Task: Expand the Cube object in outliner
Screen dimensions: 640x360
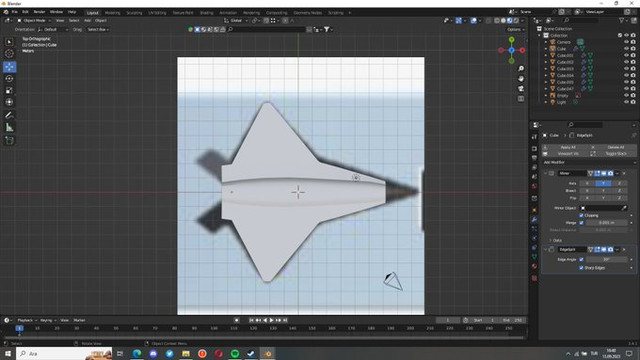Action: 546,49
